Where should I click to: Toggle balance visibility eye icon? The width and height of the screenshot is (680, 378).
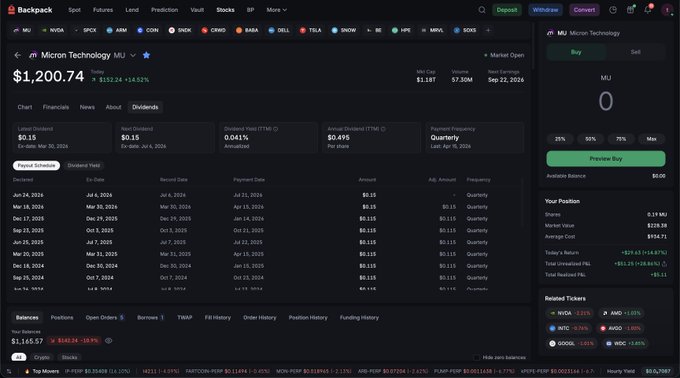coord(109,341)
